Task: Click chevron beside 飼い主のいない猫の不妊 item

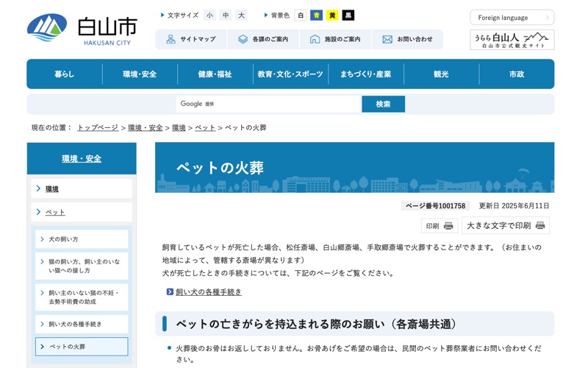Action: (42, 293)
